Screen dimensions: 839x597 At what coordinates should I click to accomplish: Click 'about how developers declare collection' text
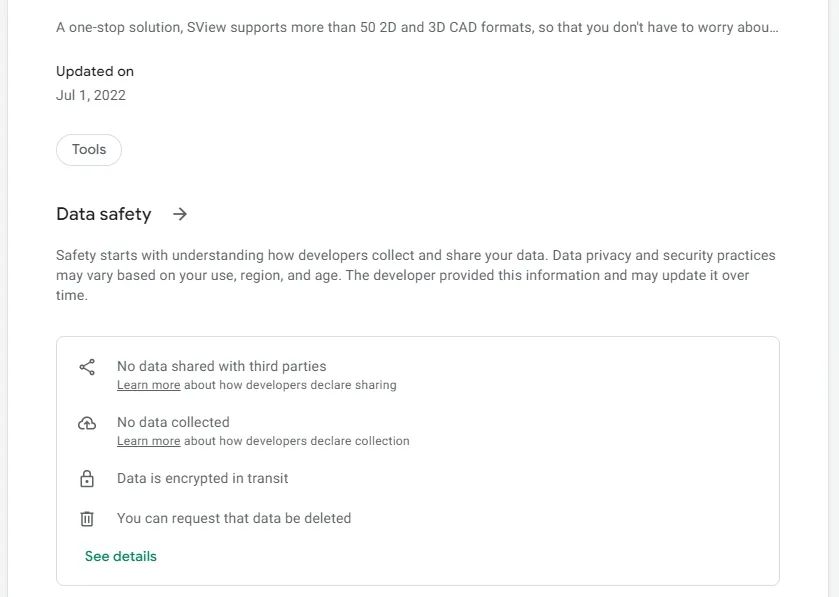(297, 441)
